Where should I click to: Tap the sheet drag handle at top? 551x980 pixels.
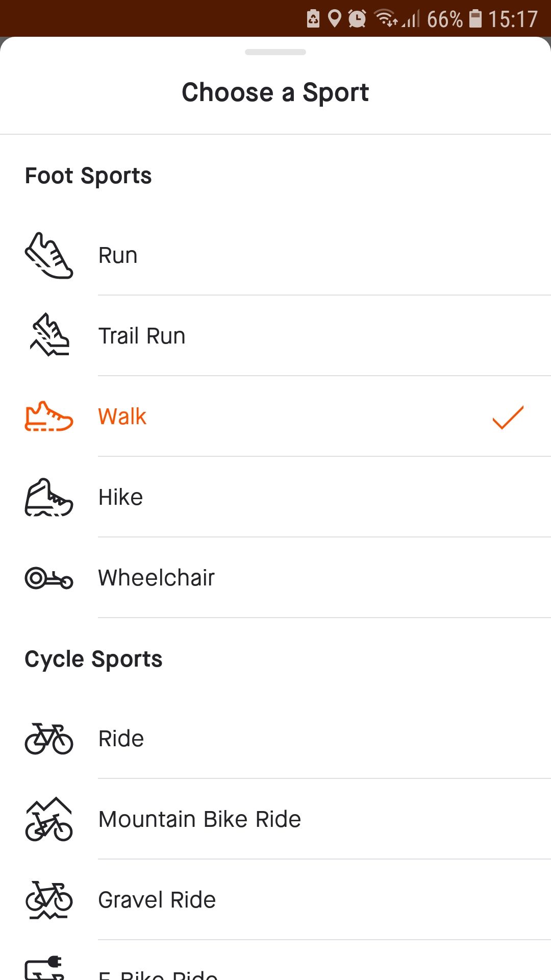point(275,52)
